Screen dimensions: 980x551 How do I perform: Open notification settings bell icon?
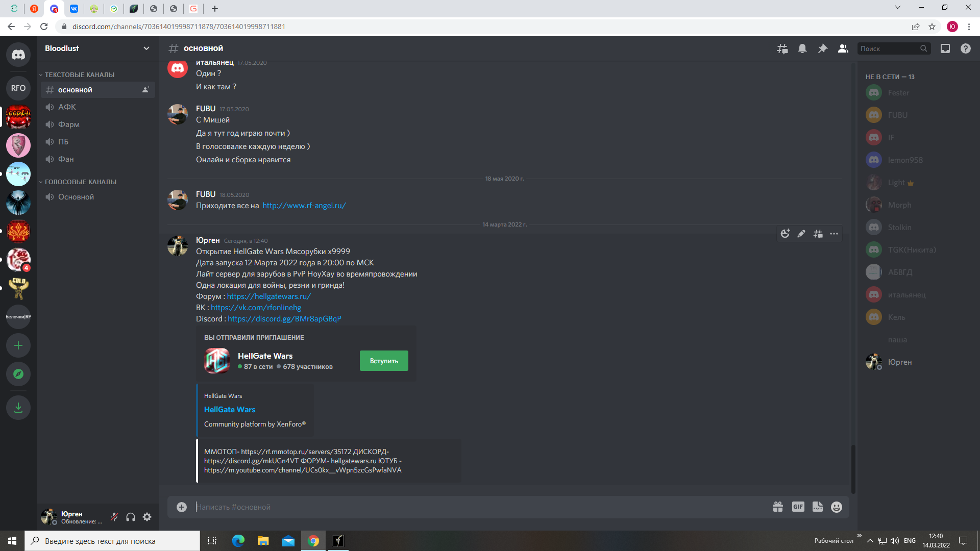point(802,48)
